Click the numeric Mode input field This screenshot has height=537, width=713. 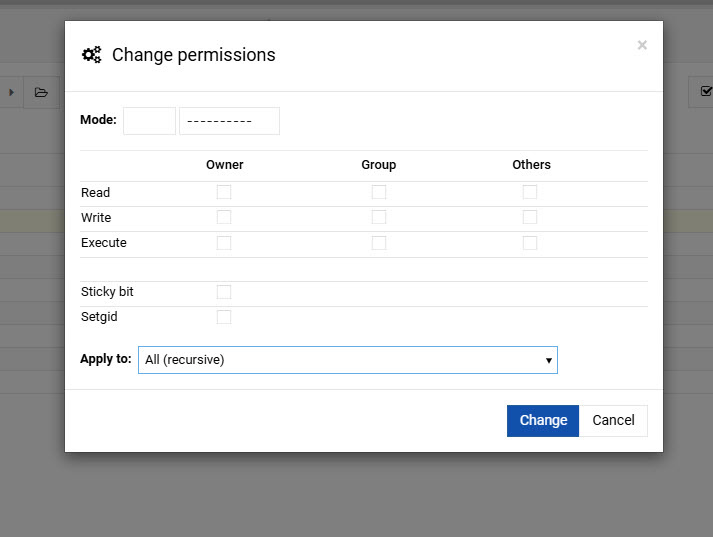coord(149,121)
